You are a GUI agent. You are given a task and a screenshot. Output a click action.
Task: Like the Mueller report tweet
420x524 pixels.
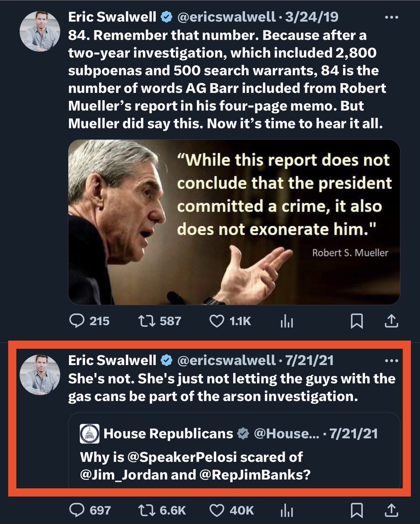click(x=217, y=321)
